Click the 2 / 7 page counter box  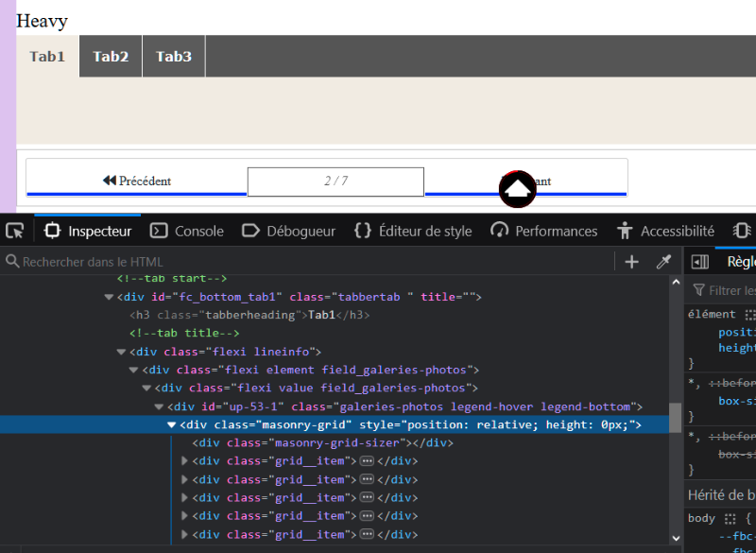(x=335, y=181)
